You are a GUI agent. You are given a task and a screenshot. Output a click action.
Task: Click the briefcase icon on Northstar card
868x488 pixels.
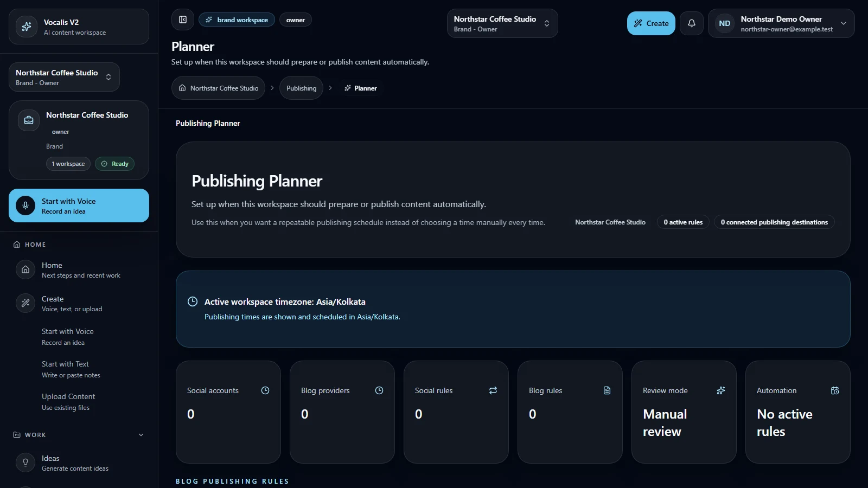29,120
